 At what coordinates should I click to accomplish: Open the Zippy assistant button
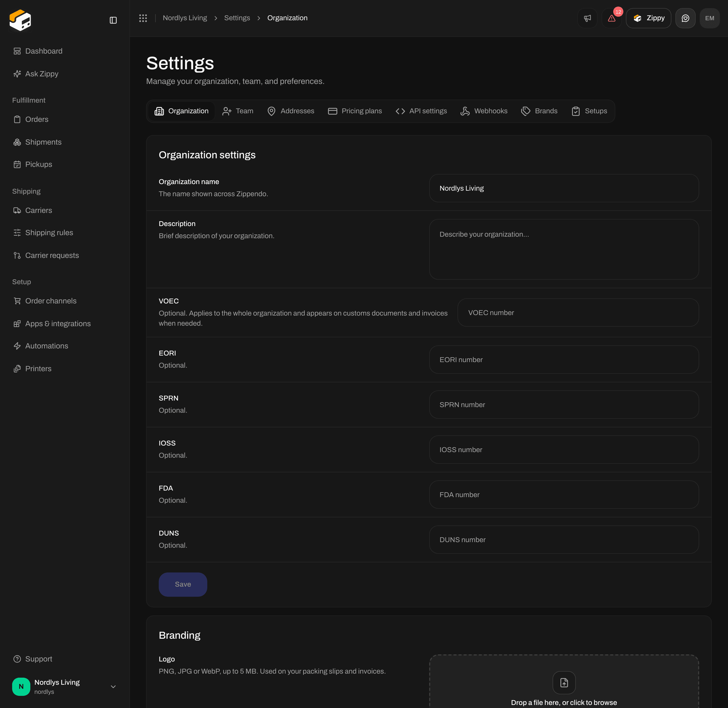pyautogui.click(x=648, y=18)
